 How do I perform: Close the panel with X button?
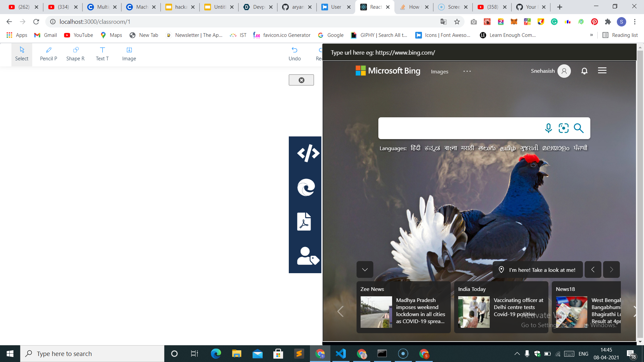coord(301,80)
